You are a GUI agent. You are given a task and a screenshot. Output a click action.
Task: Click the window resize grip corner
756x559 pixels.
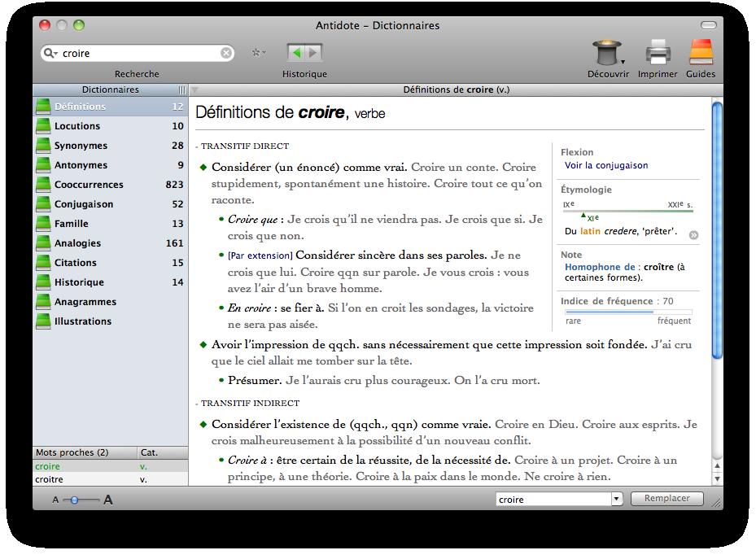click(718, 503)
